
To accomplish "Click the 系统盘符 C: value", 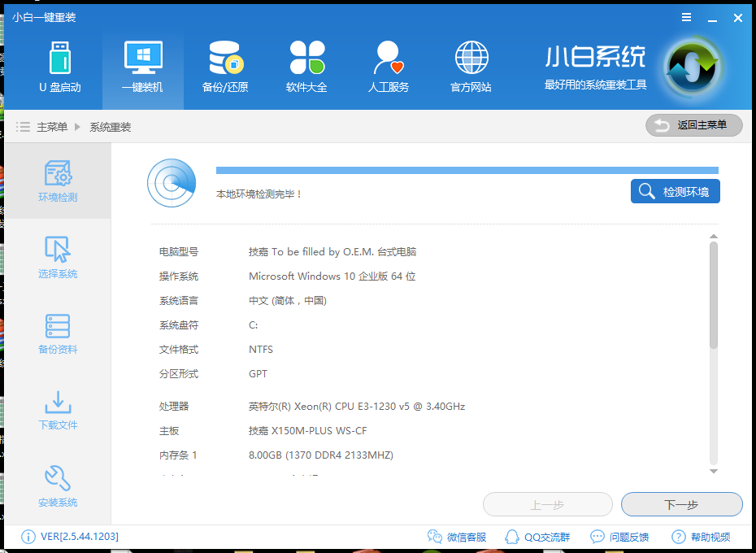I will 253,325.
